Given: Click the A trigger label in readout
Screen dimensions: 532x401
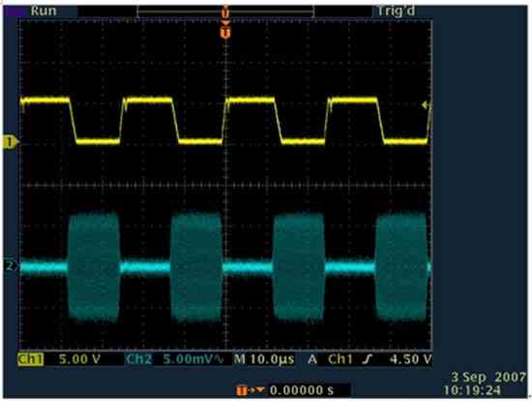Looking at the screenshot, I should (312, 359).
